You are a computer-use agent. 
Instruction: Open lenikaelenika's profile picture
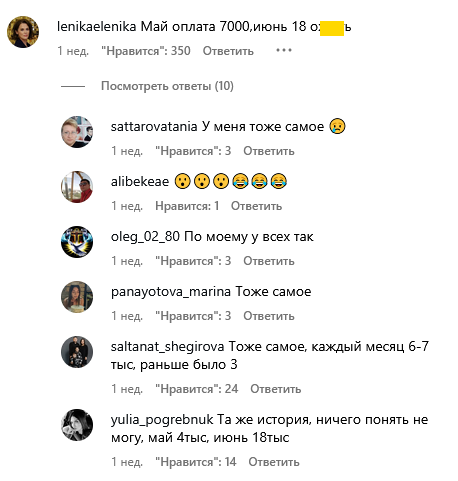23,32
